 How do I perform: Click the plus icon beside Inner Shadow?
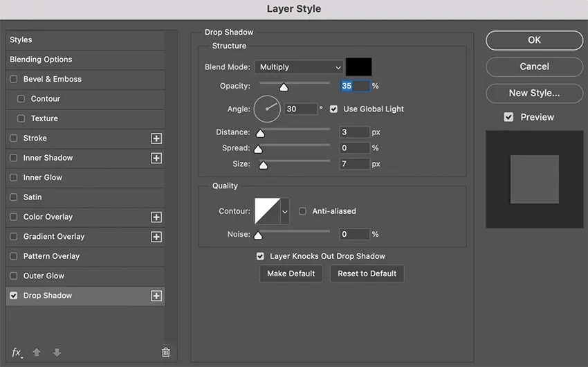pos(156,158)
